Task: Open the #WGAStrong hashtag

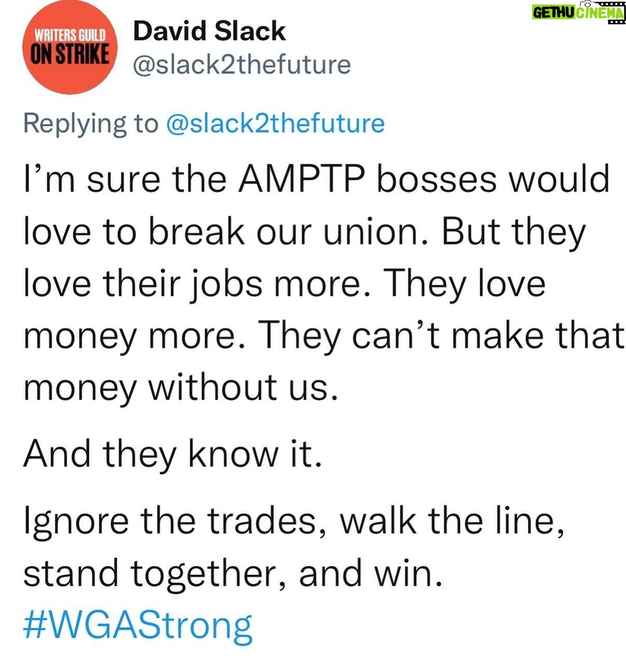Action: point(137,626)
